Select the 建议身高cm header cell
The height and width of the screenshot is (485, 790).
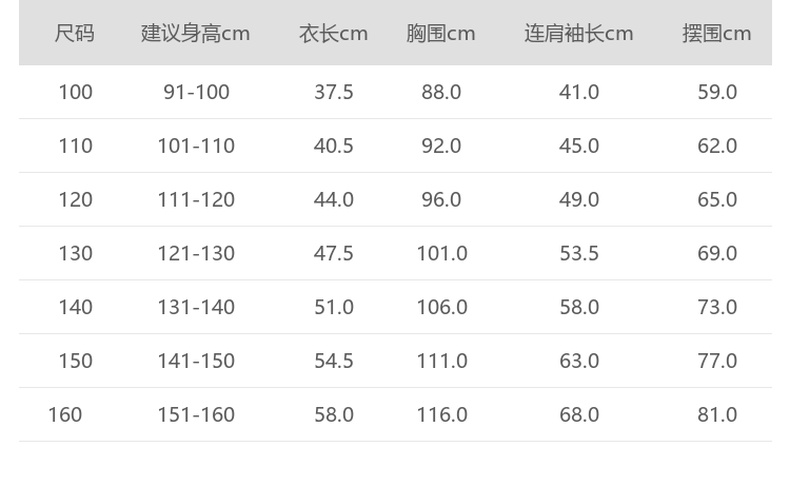point(195,34)
